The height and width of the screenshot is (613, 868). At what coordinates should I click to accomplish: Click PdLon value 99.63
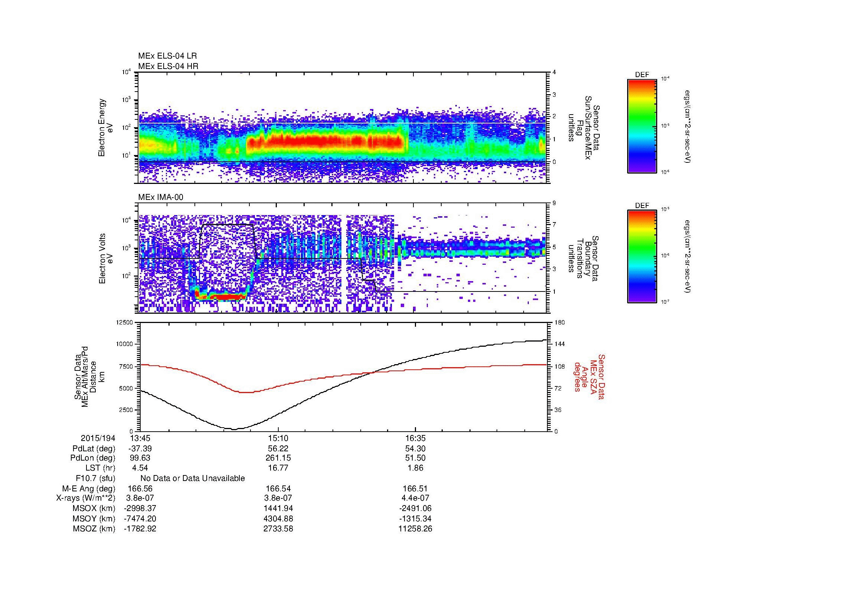[x=140, y=458]
